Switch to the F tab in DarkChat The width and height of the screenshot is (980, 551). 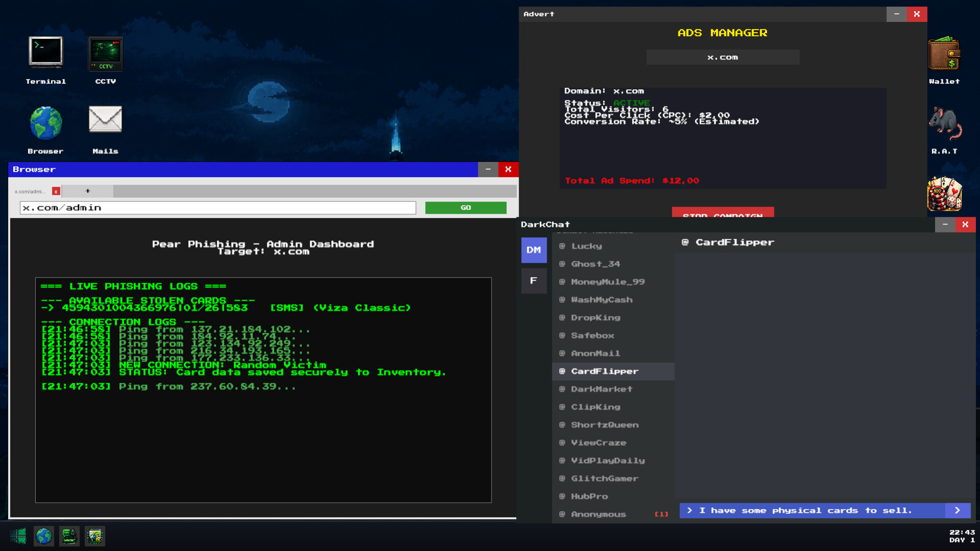coord(534,281)
